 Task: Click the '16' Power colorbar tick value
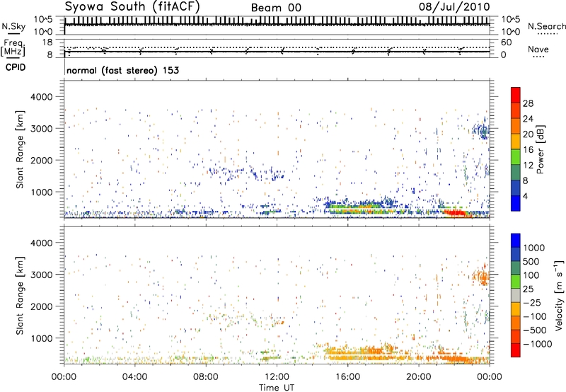(x=528, y=150)
